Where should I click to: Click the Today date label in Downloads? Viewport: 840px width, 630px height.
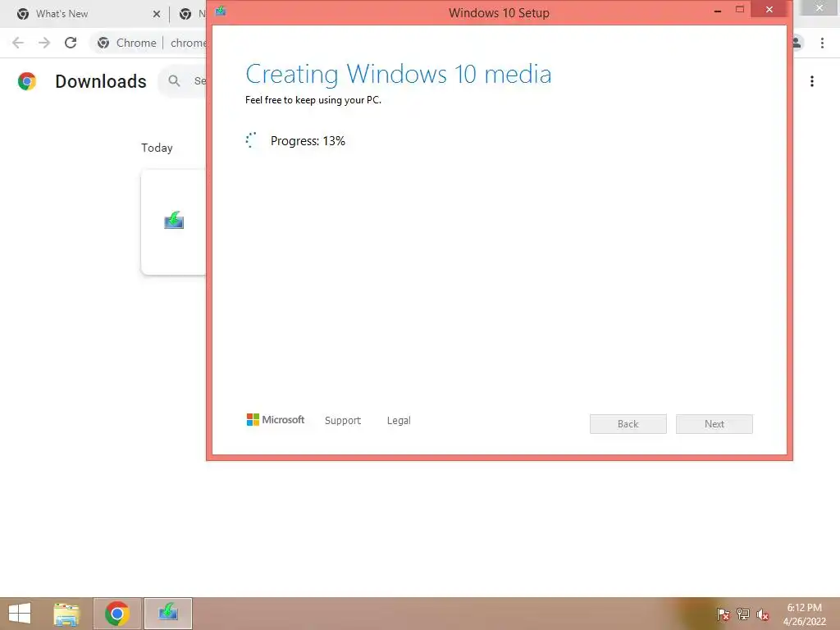click(157, 148)
